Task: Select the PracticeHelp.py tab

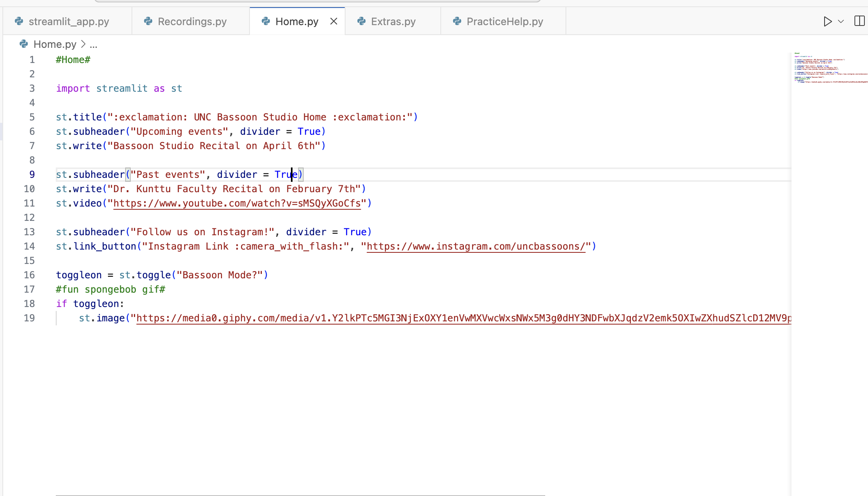Action: coord(505,22)
